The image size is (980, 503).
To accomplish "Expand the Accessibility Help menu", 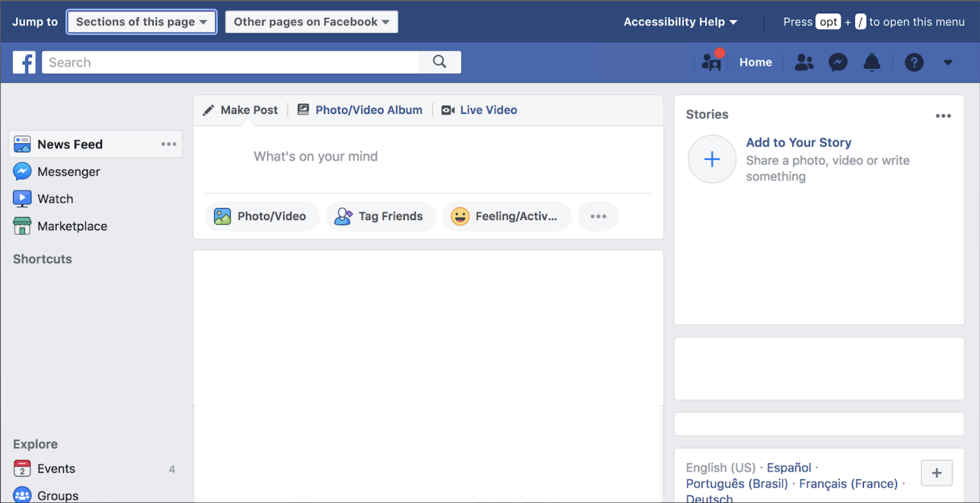I will tap(680, 22).
